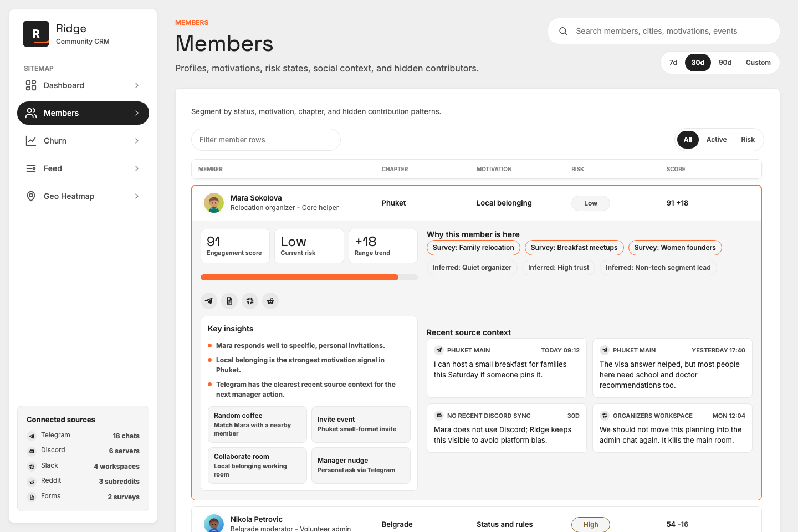Focus the Search members field
Viewport: 798px width, 532px height.
pyautogui.click(x=664, y=31)
